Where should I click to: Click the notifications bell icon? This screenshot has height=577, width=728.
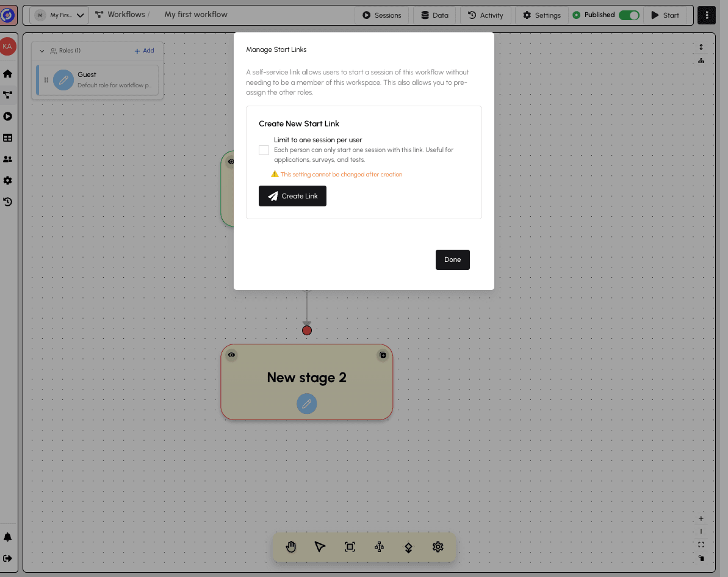pos(8,537)
